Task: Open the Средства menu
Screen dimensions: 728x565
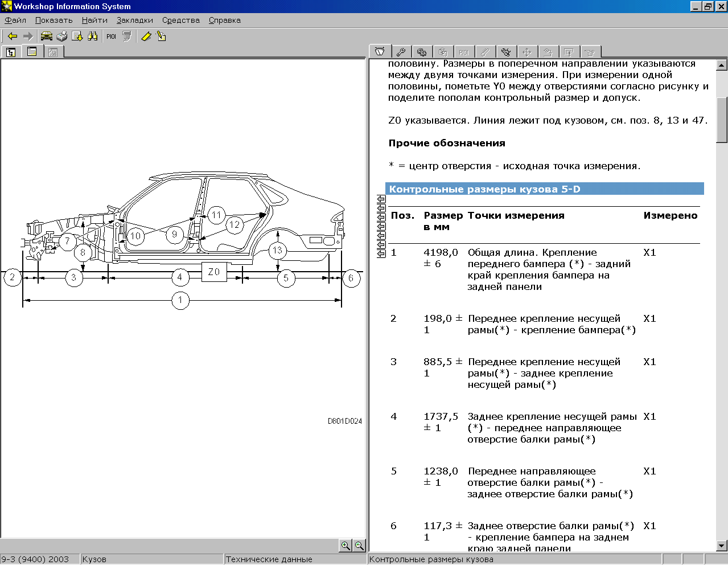Action: coord(181,20)
